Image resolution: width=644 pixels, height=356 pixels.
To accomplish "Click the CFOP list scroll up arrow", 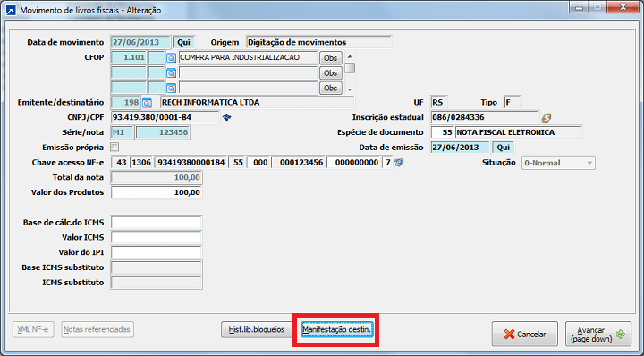I will click(x=350, y=57).
